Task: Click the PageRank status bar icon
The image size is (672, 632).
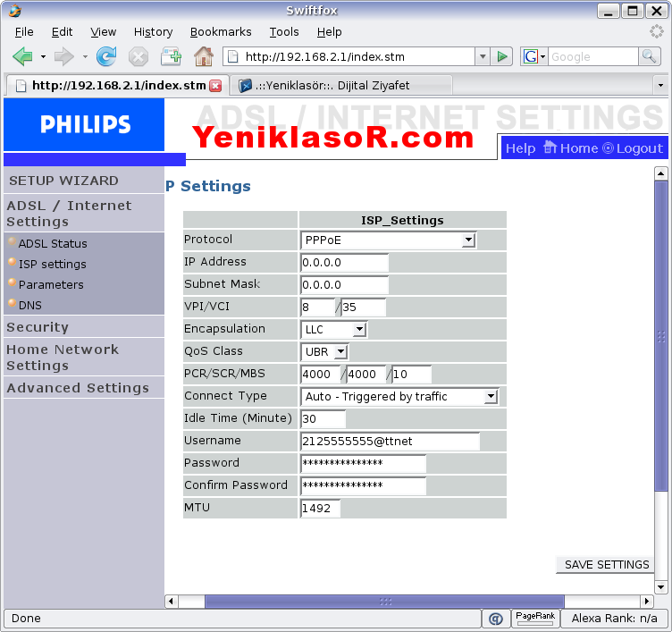Action: 535,618
